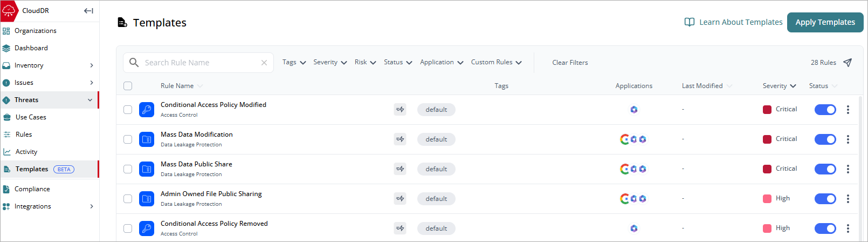Open the more options menu for Mass Data Public Share
The width and height of the screenshot is (868, 242).
[x=848, y=169]
